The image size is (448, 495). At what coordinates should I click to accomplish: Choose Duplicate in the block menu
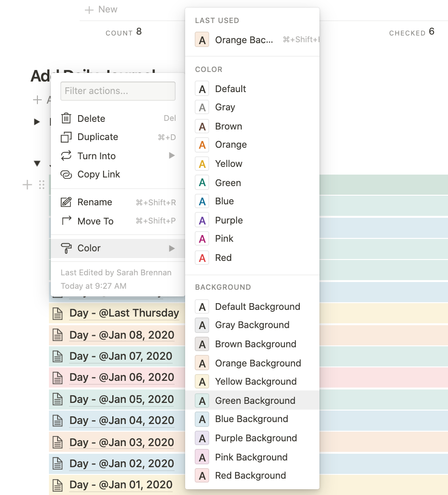[118, 137]
